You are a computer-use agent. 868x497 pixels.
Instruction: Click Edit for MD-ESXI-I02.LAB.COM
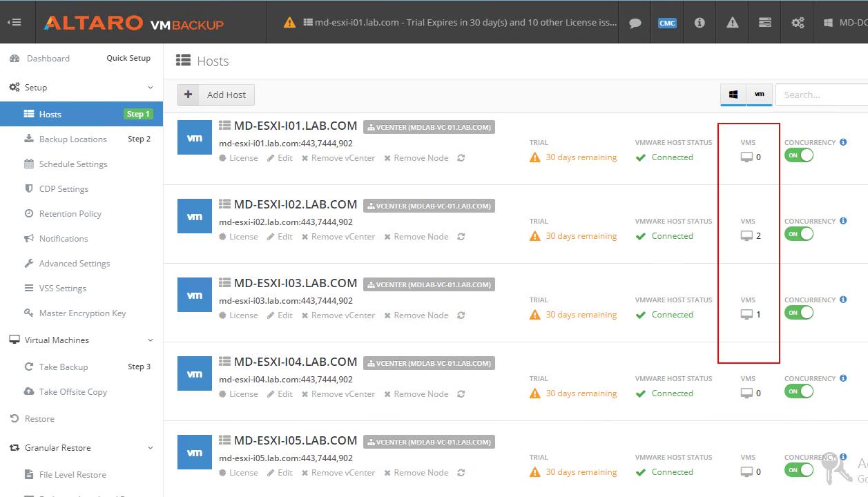[280, 237]
